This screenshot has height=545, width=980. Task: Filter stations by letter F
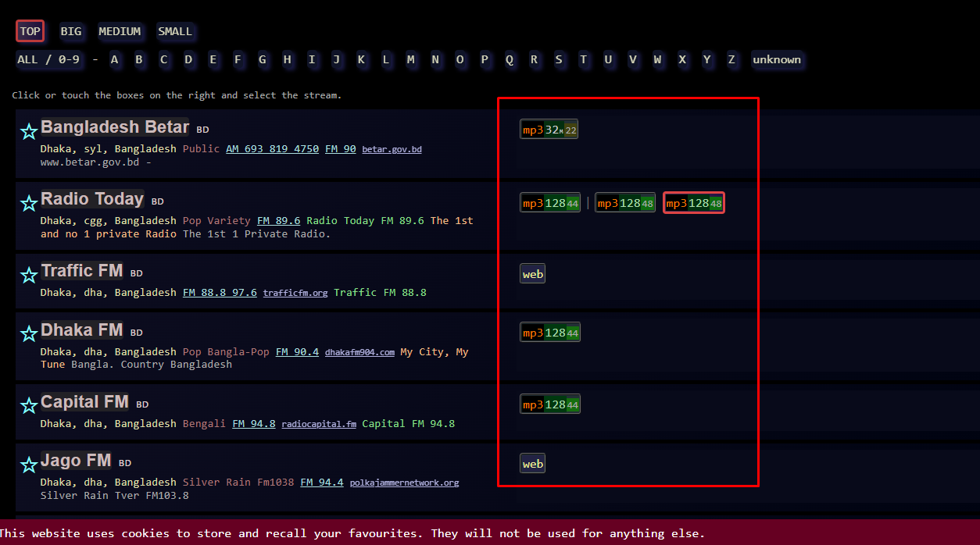(238, 59)
